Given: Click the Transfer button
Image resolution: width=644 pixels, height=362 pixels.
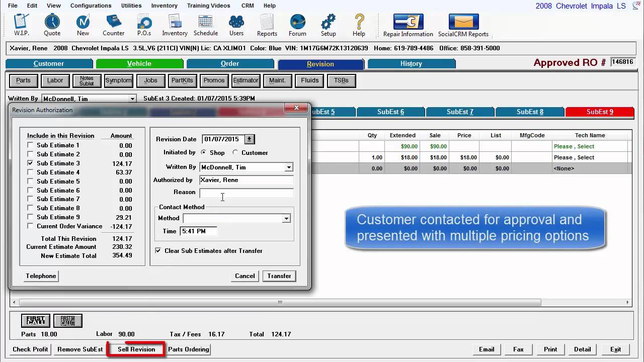Looking at the screenshot, I should pyautogui.click(x=279, y=276).
